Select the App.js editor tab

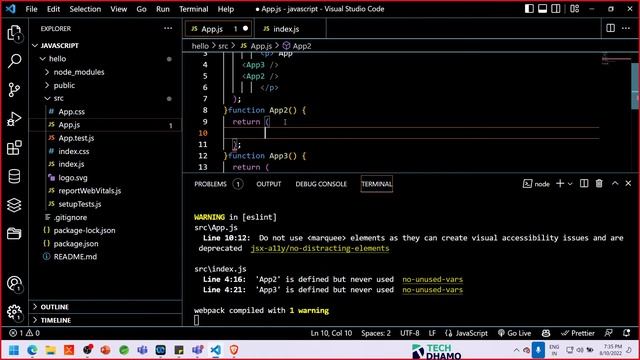[219, 29]
